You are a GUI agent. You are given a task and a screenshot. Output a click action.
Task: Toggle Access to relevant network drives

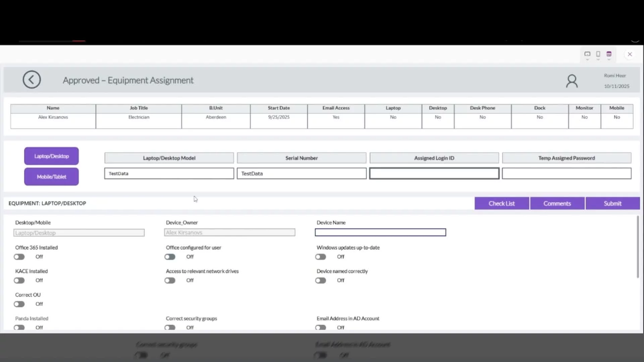[170, 280]
